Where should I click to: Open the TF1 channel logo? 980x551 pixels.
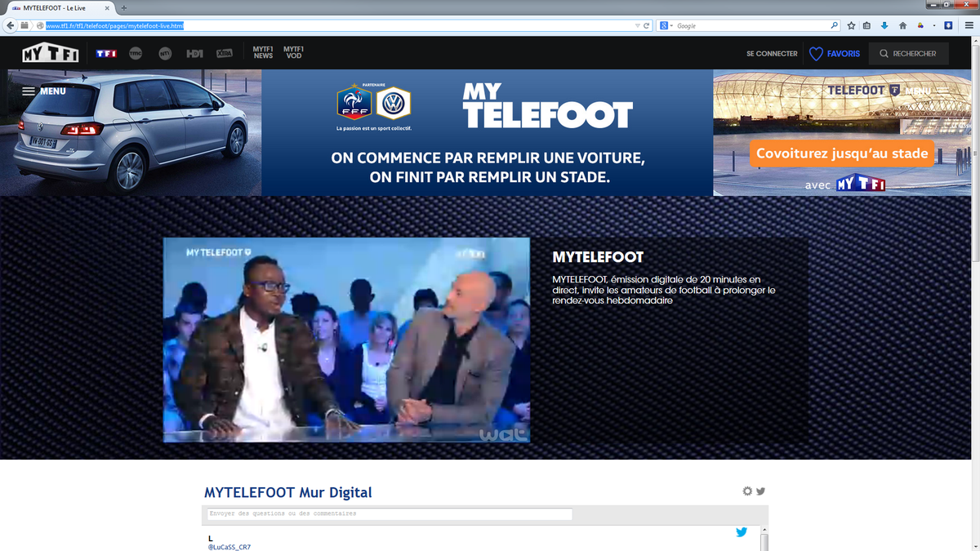(106, 54)
